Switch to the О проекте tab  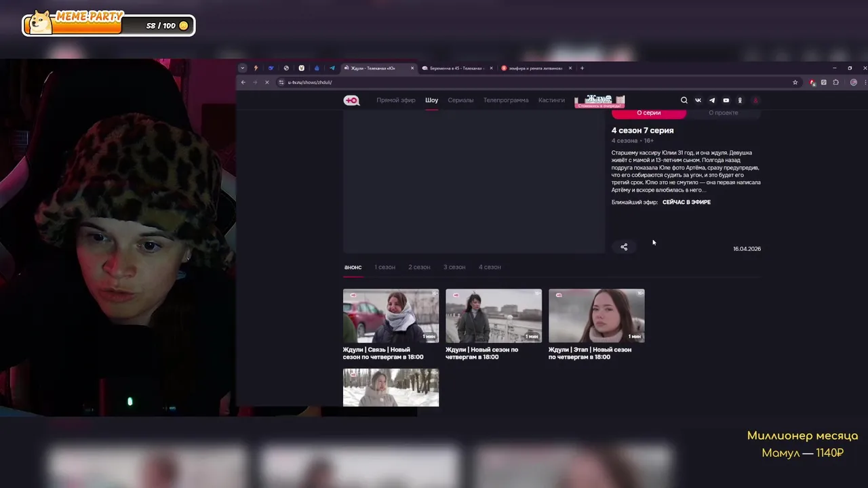[724, 113]
